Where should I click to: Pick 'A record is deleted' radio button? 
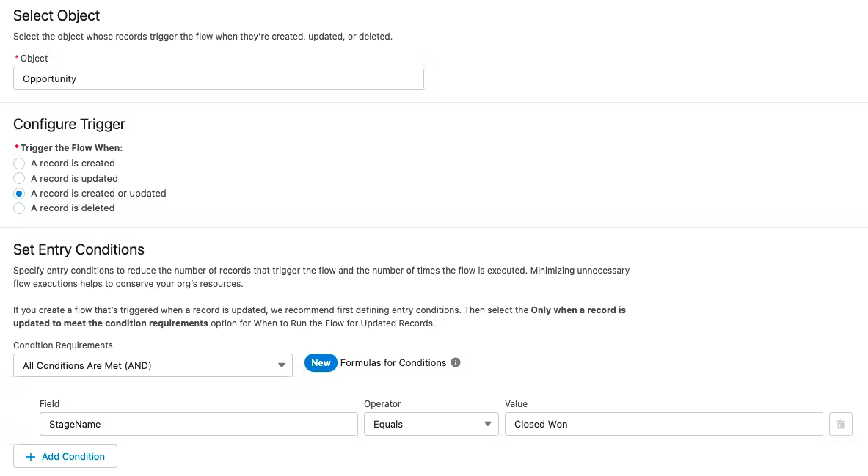click(x=20, y=208)
